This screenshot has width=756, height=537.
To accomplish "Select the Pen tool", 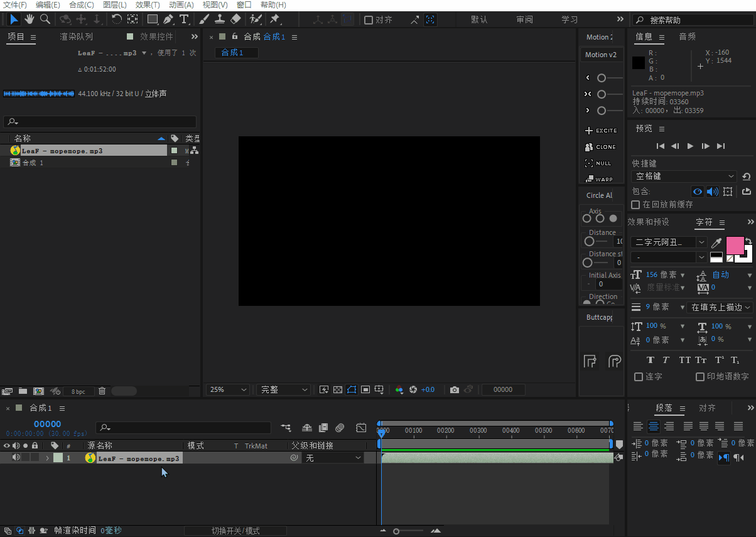I will pyautogui.click(x=168, y=19).
